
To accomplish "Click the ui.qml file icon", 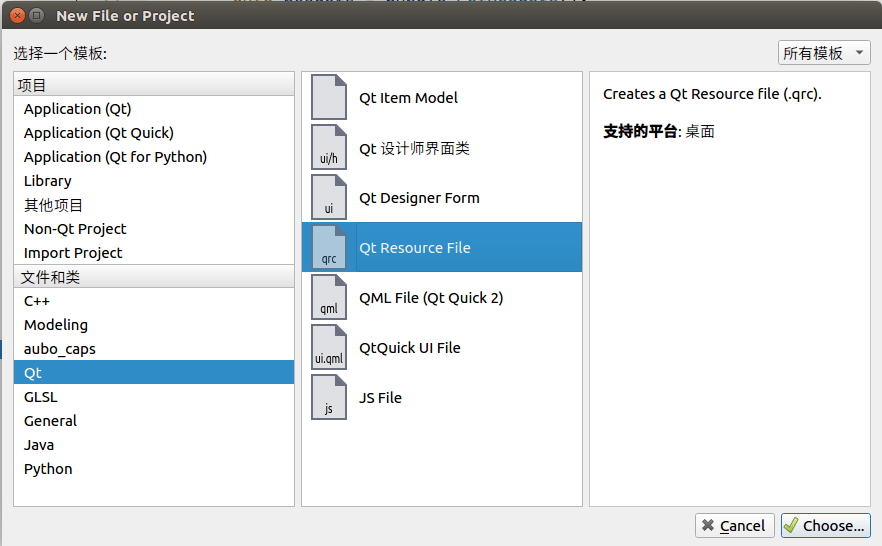I will 329,348.
